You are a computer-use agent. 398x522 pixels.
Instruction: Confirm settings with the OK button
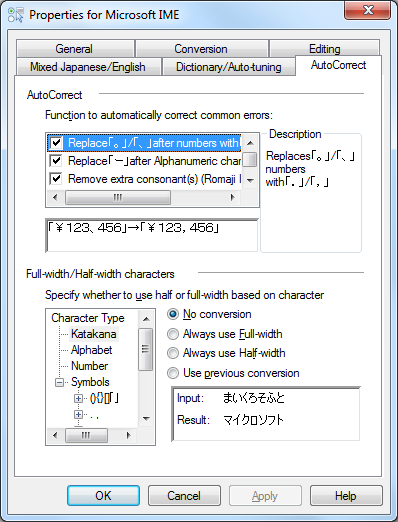[x=103, y=496]
